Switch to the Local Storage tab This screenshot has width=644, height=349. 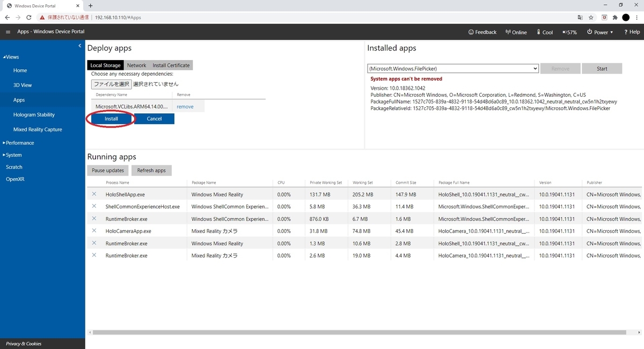[x=105, y=65]
